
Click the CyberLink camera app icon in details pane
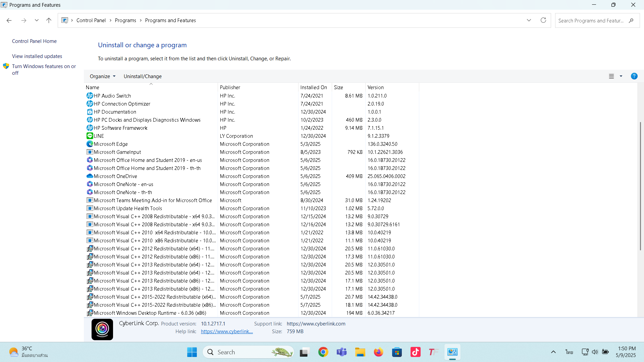(x=102, y=329)
